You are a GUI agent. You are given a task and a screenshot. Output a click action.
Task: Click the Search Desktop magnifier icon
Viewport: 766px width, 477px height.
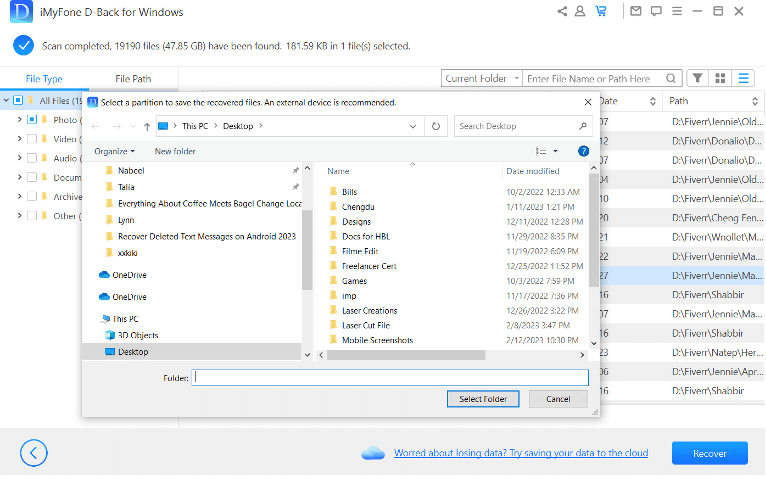[582, 126]
